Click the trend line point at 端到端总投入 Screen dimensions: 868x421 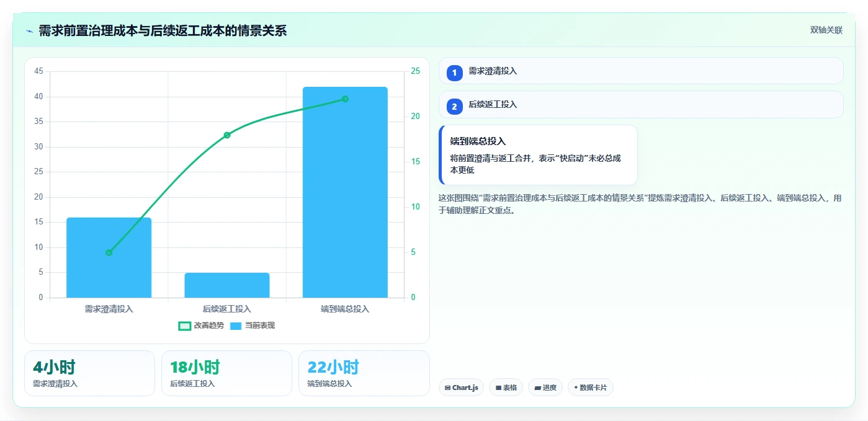[345, 99]
